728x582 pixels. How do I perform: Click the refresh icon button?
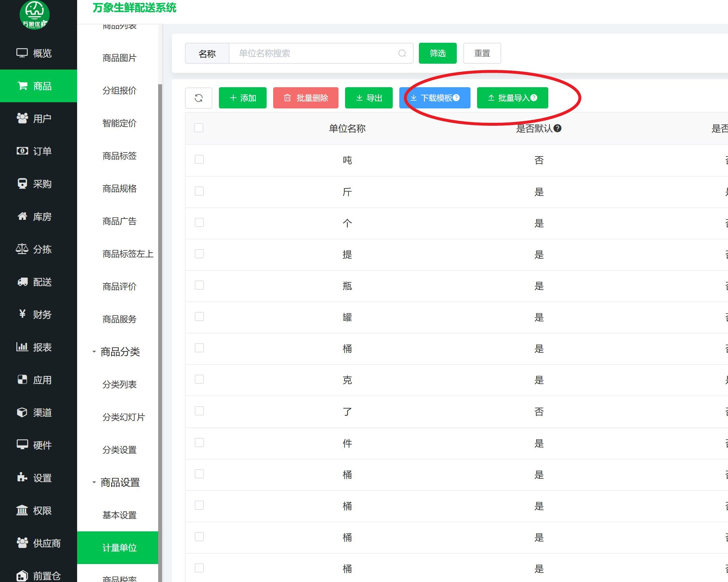click(x=199, y=98)
